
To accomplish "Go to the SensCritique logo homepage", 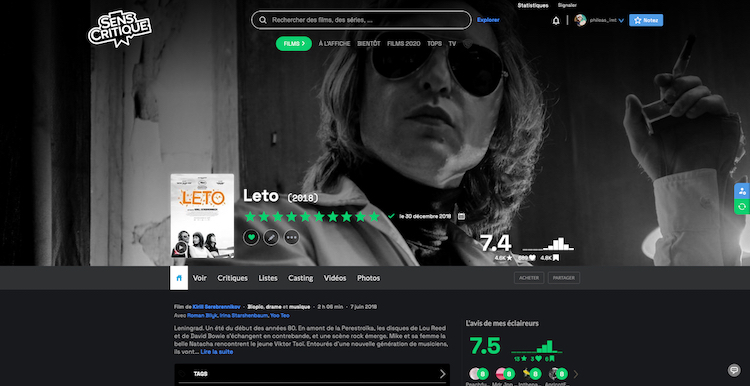I will coord(120,29).
